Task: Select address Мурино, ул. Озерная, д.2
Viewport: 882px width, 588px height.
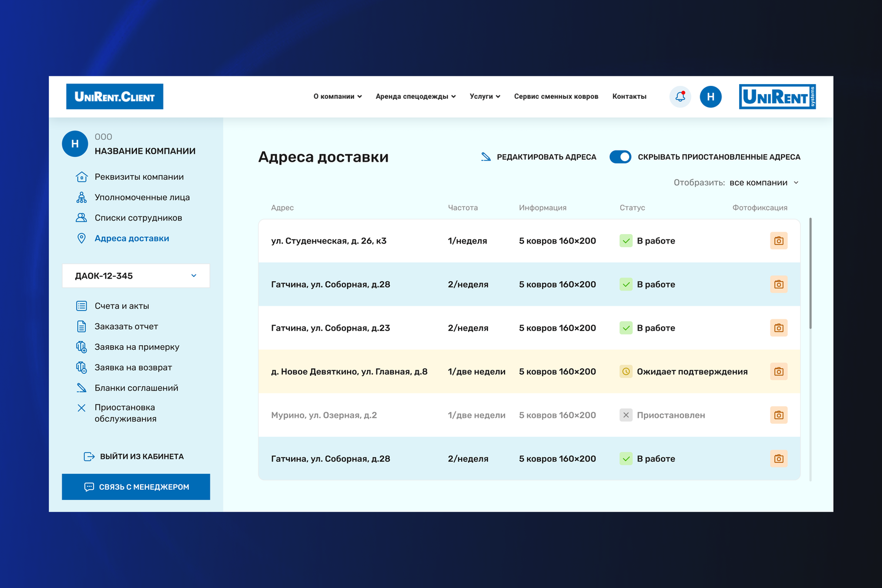Action: click(324, 415)
